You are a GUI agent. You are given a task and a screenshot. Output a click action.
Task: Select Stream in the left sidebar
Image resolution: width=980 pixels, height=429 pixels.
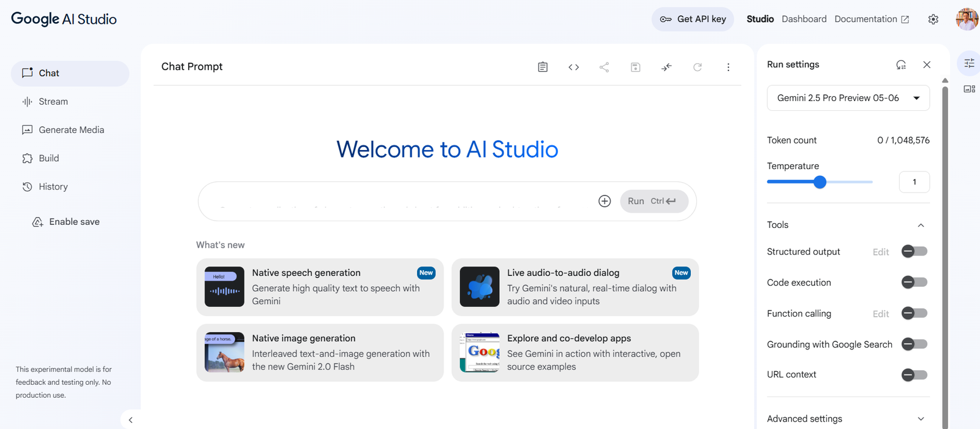[x=53, y=102]
